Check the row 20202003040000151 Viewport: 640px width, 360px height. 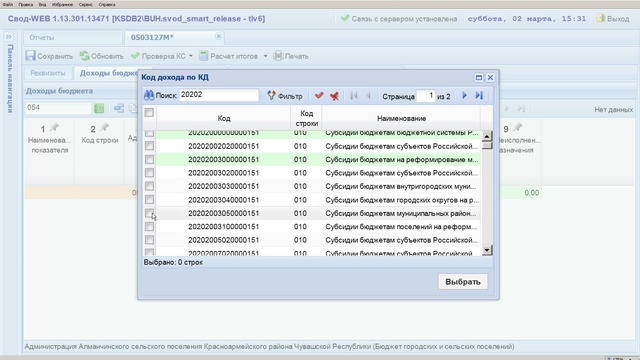[149, 200]
